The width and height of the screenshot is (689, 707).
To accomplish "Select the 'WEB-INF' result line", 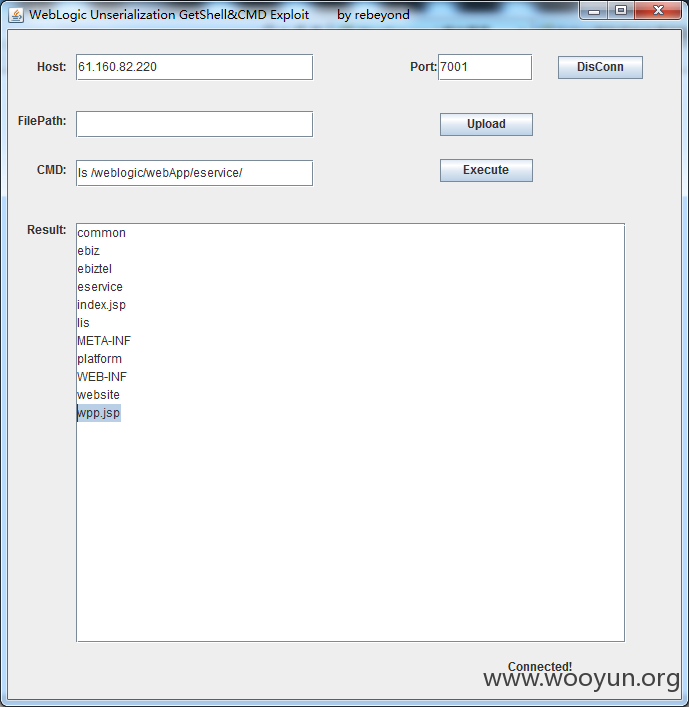I will [x=102, y=377].
